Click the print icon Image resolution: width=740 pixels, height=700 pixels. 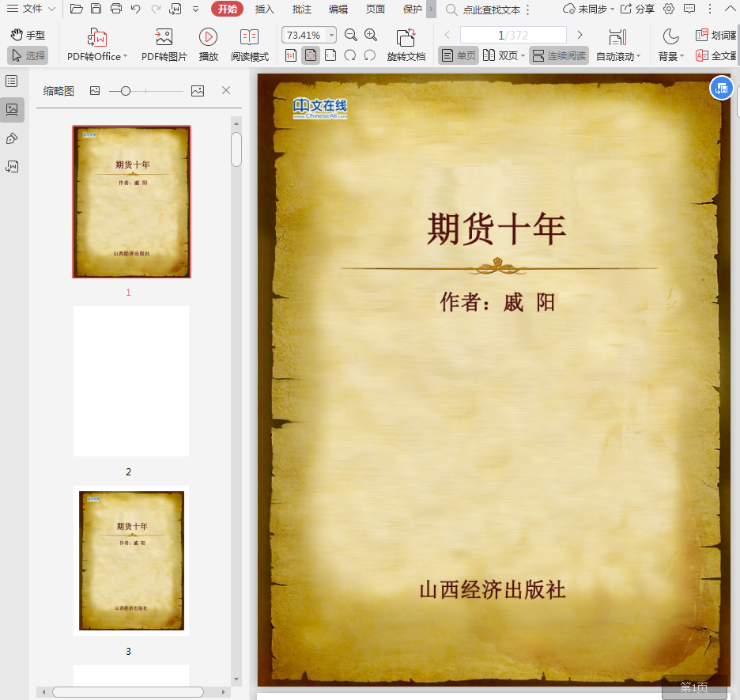coord(115,9)
